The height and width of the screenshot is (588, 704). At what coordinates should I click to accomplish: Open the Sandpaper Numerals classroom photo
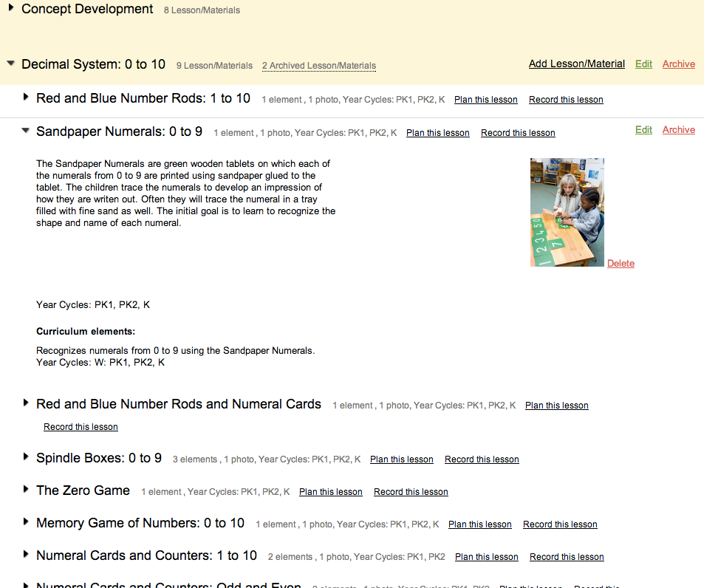567,212
